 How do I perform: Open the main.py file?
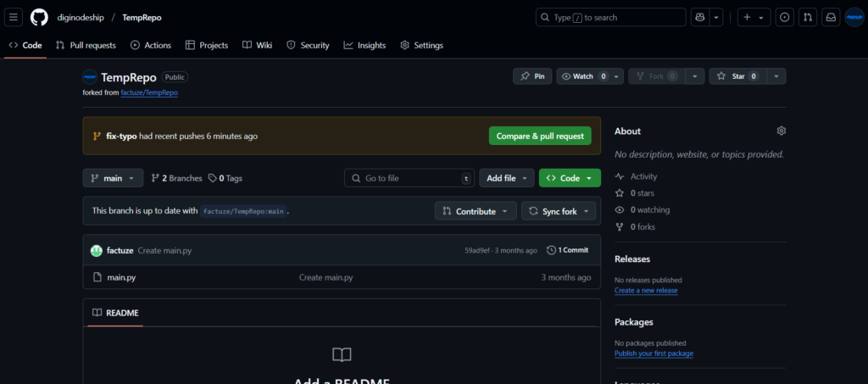pos(121,277)
